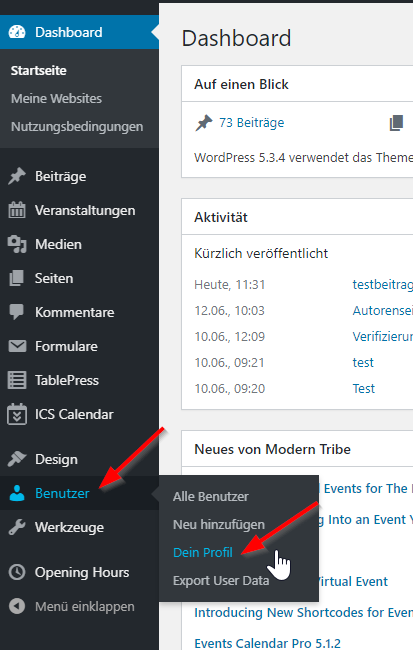Open the testbeitrag post link
Image resolution: width=413 pixels, height=650 pixels.
(382, 285)
